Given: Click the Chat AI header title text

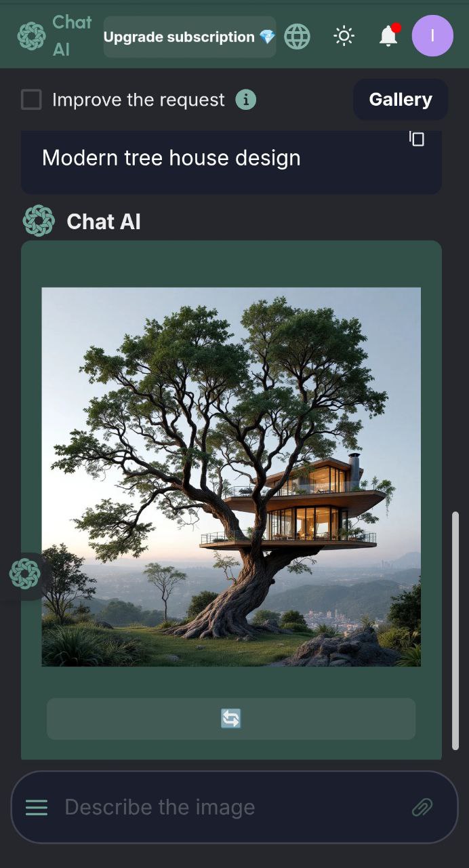Looking at the screenshot, I should (72, 36).
